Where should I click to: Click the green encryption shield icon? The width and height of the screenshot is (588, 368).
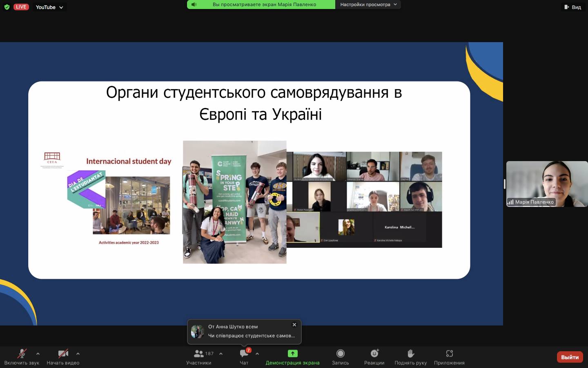[x=7, y=7]
